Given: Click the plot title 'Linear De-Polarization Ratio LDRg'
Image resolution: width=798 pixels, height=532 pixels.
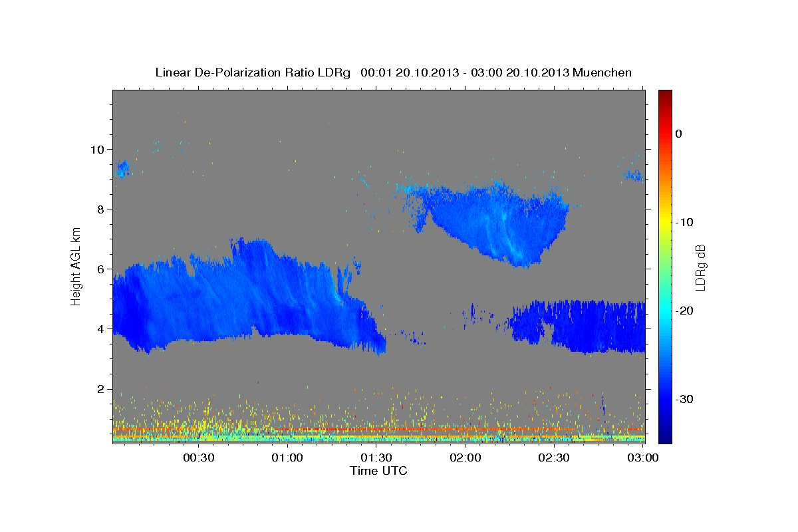Looking at the screenshot, I should 253,72.
